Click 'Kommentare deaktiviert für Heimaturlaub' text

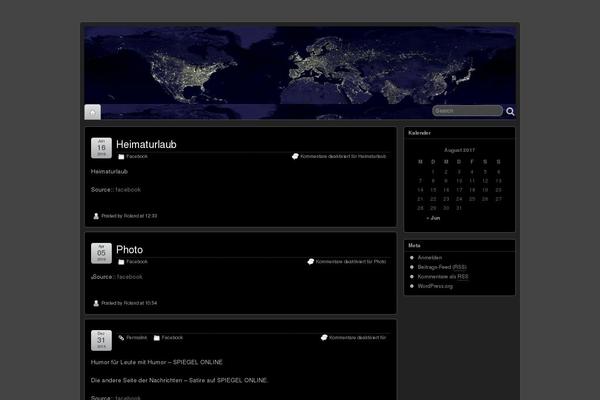[343, 156]
